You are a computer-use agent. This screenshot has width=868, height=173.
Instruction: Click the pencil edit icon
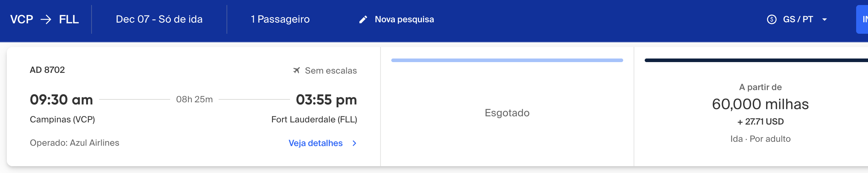pos(363,19)
